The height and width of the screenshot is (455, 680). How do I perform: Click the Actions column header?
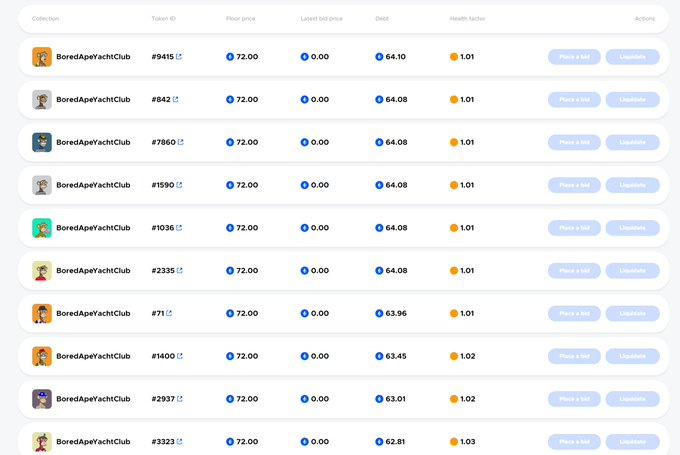point(644,19)
